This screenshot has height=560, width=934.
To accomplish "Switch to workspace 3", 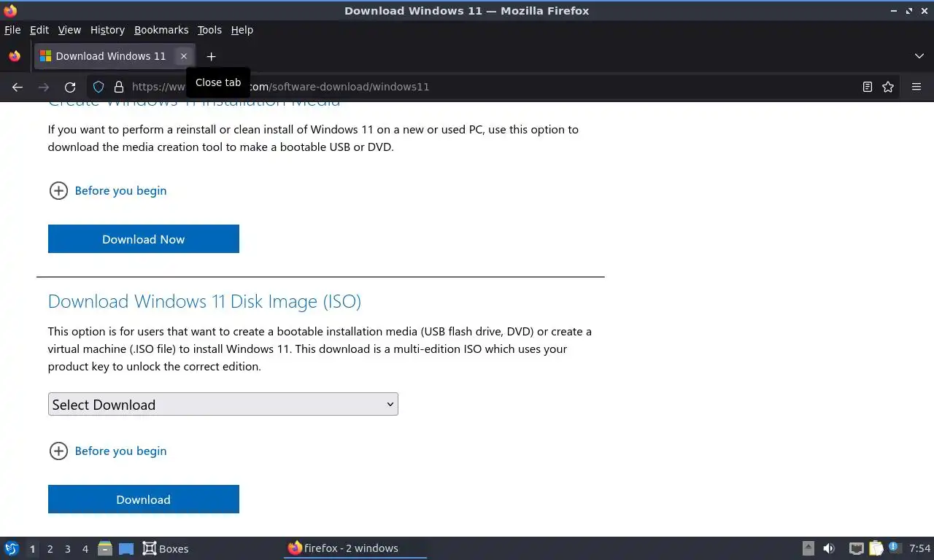I will click(68, 549).
